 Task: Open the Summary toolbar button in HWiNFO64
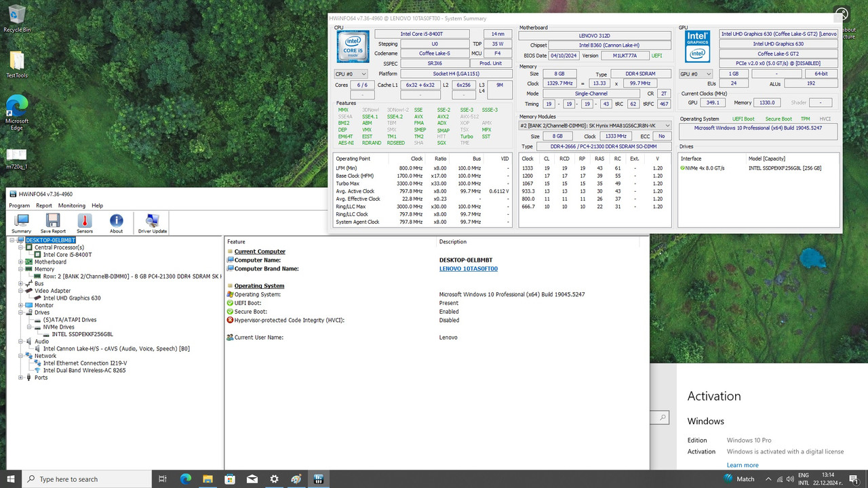tap(21, 223)
